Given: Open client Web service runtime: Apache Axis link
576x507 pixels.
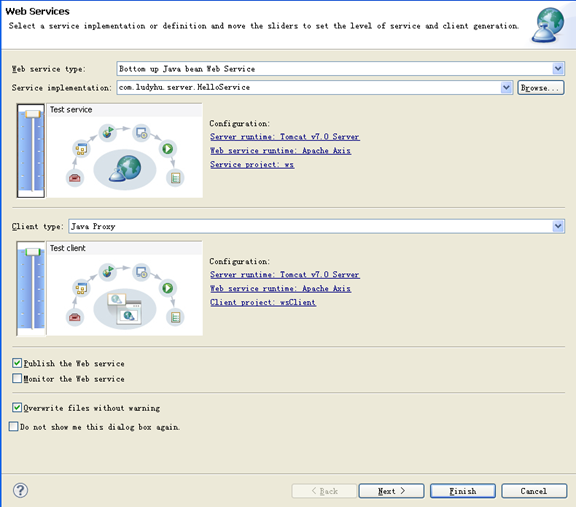Looking at the screenshot, I should 280,288.
